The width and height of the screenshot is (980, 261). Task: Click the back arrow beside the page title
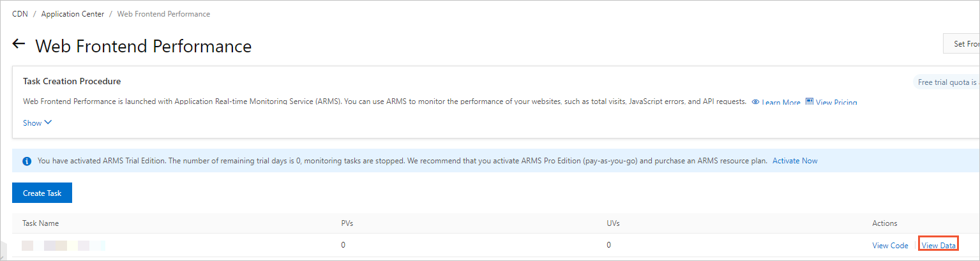(19, 45)
